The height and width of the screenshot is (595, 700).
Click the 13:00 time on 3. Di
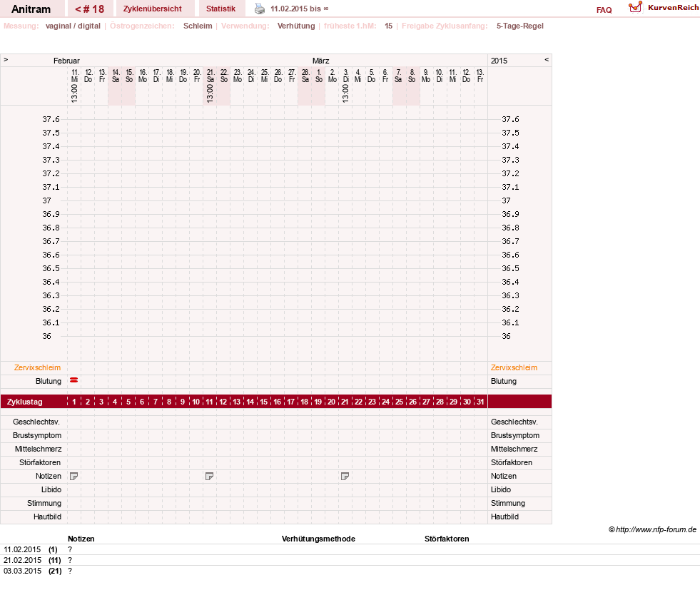click(345, 93)
